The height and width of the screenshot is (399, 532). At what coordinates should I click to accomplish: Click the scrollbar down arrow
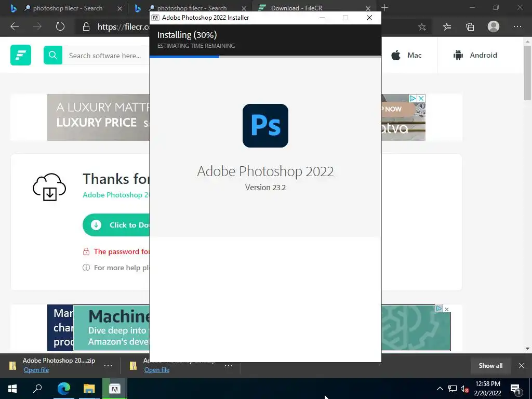pos(527,349)
